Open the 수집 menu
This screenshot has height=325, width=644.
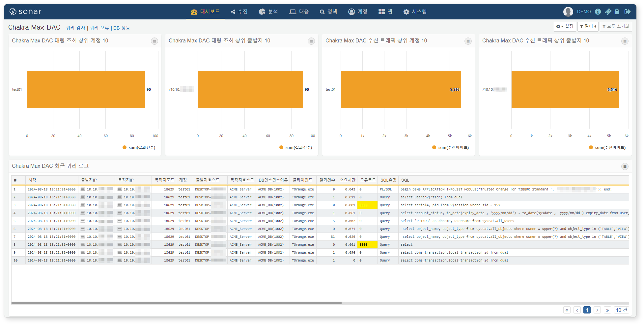[239, 12]
